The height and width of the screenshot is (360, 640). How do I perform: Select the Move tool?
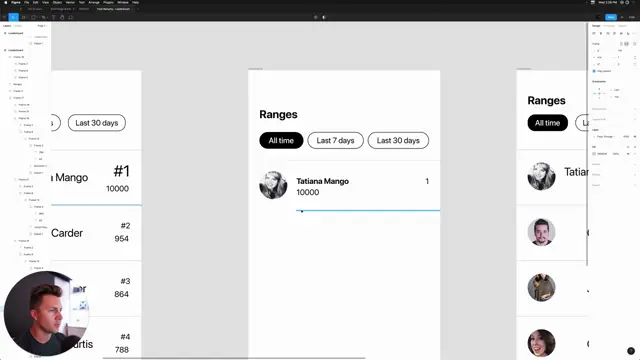[x=13, y=17]
